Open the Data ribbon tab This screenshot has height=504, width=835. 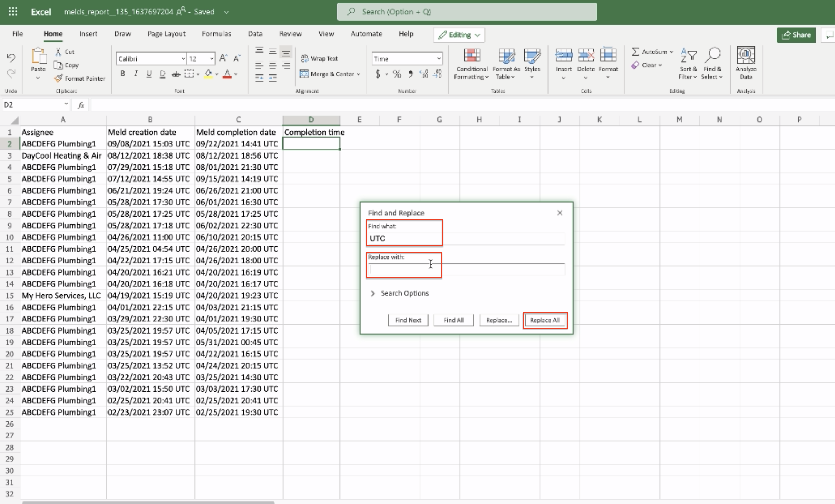[255, 34]
